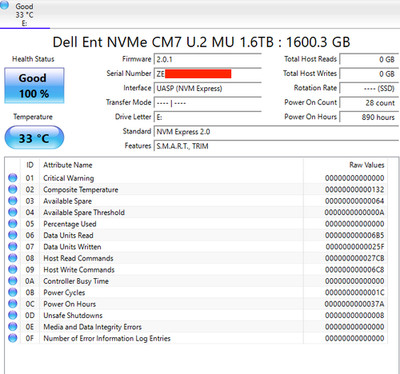
Task: Click raw value 00000000000132
Action: (x=355, y=190)
